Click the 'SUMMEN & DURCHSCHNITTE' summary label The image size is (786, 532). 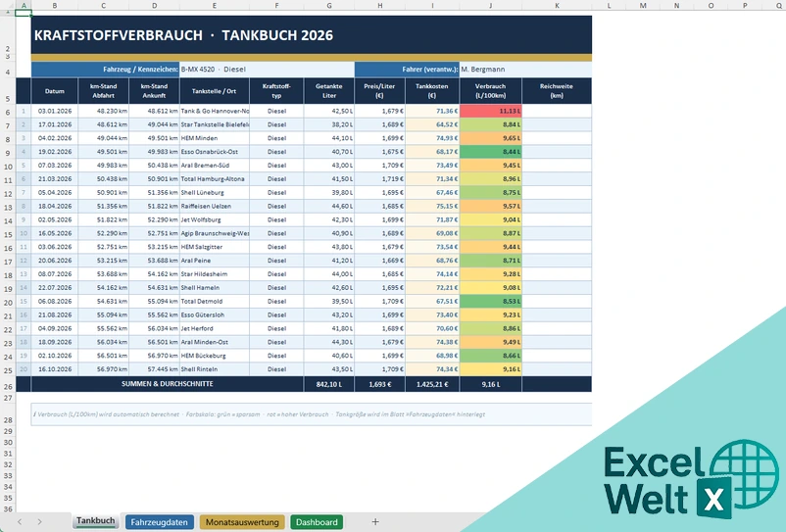(167, 384)
